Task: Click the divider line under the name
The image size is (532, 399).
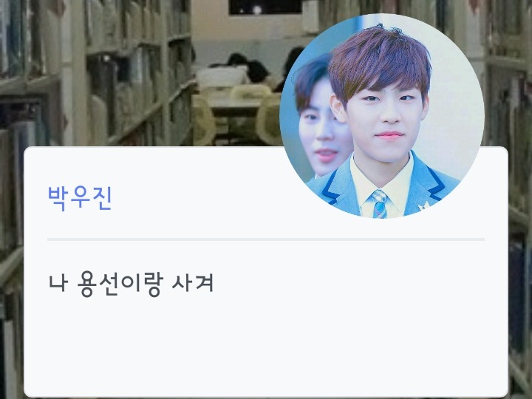Action: [266, 239]
